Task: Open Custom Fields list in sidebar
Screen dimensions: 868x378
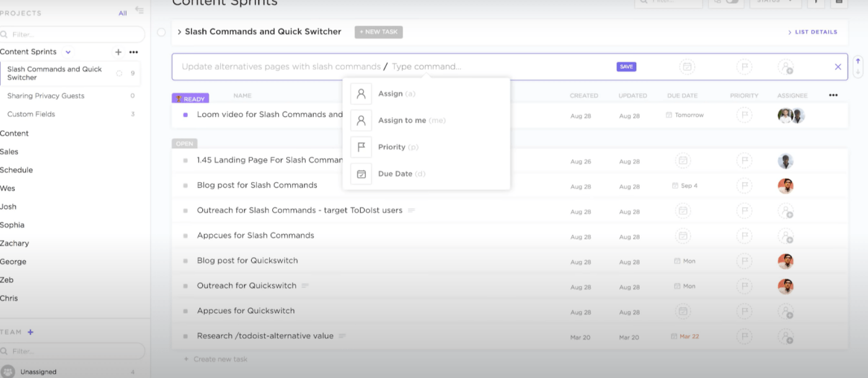Action: click(31, 114)
